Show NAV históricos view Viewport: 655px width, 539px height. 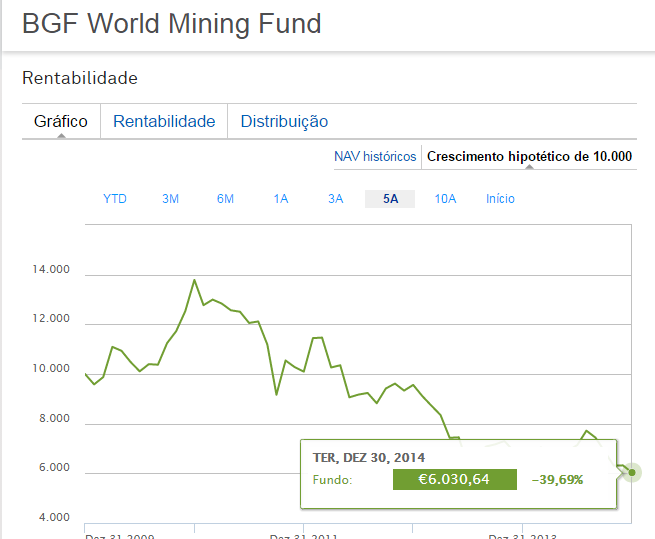[x=375, y=156]
